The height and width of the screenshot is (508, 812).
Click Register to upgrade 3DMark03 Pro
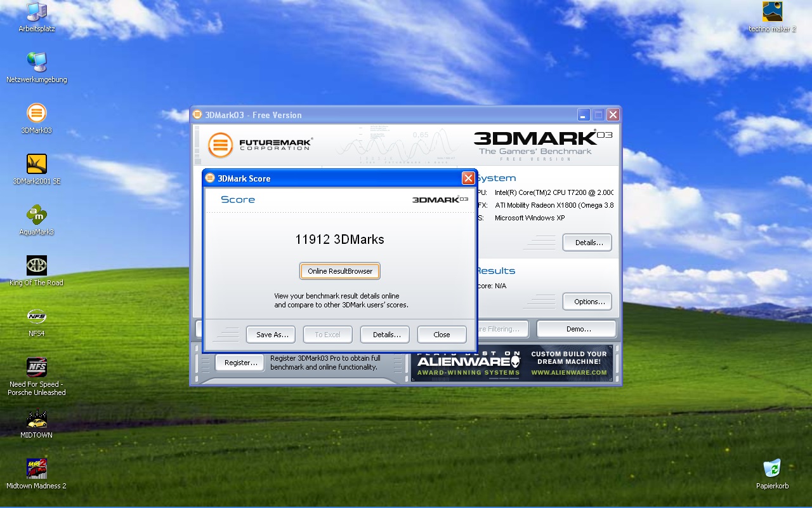(240, 363)
